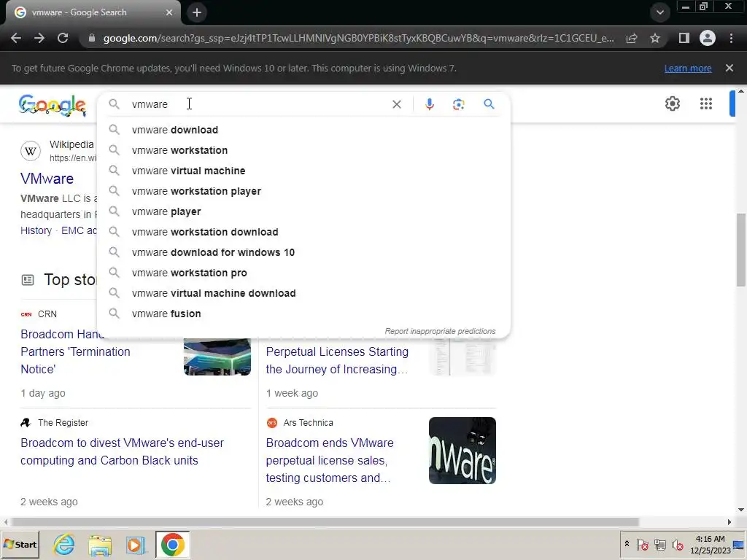Start voice search with the microphone
The height and width of the screenshot is (560, 747).
click(429, 104)
